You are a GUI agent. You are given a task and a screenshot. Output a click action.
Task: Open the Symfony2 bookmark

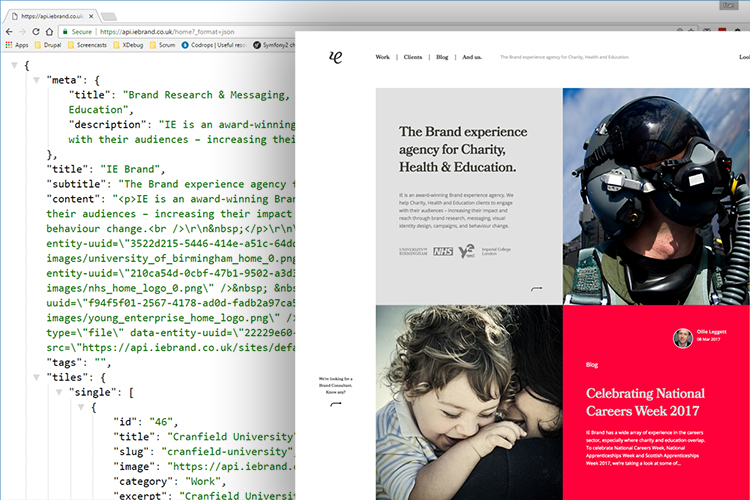click(x=274, y=45)
